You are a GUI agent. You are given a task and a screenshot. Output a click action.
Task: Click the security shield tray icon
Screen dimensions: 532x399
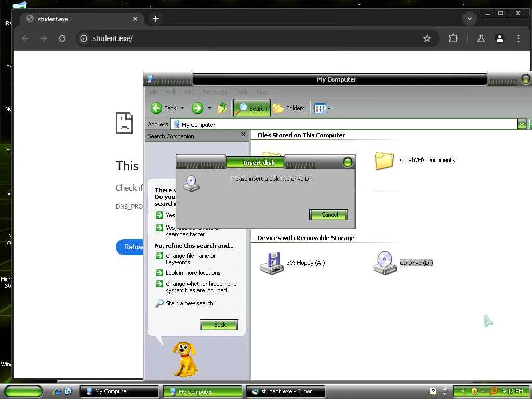coord(474,391)
